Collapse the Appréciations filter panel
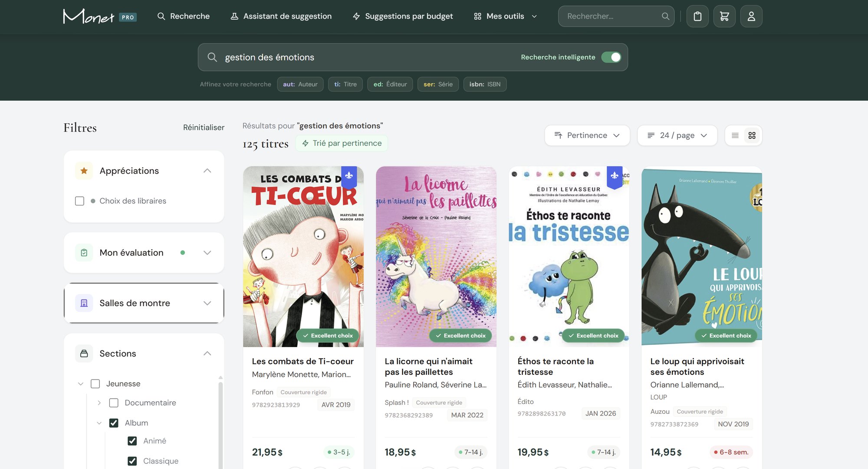The height and width of the screenshot is (469, 868). tap(207, 171)
